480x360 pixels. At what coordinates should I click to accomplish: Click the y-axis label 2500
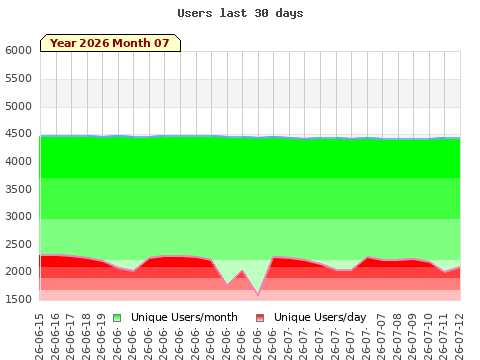[x=18, y=244]
